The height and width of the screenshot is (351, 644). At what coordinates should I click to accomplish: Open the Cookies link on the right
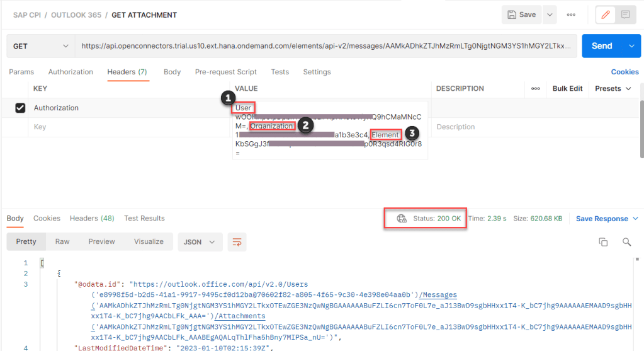(x=624, y=72)
